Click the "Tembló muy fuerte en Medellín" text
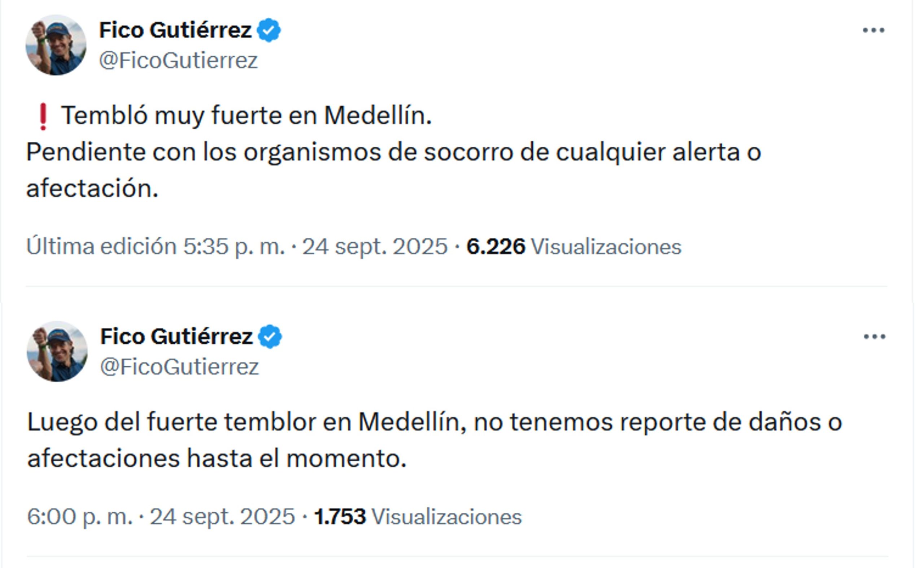The width and height of the screenshot is (924, 568). (246, 115)
